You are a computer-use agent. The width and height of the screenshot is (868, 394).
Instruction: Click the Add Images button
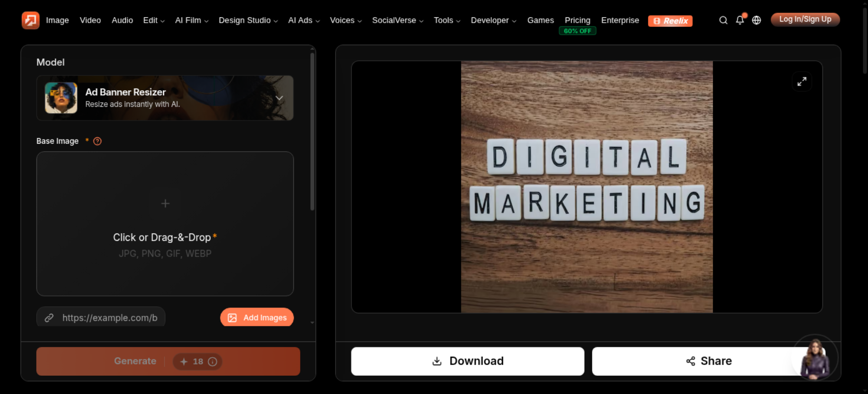point(257,318)
